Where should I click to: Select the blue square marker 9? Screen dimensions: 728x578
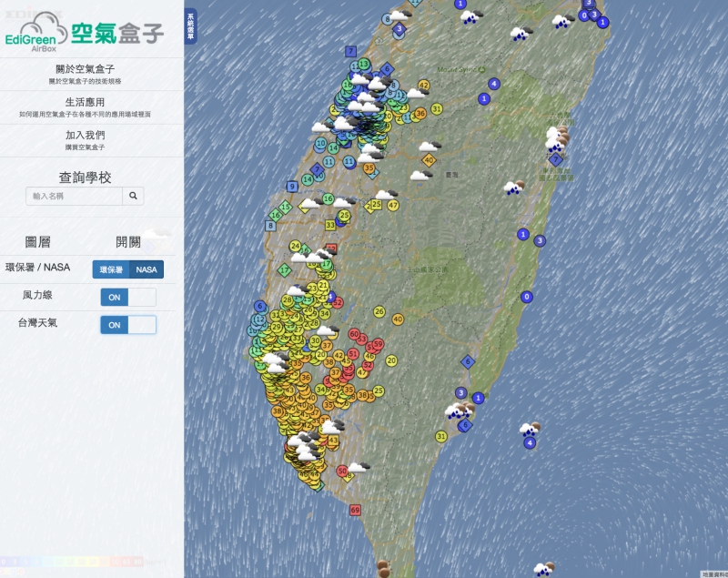point(292,187)
